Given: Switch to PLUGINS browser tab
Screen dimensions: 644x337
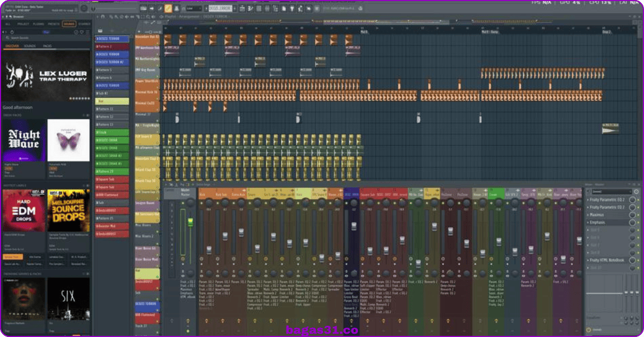Looking at the screenshot, I should click(39, 24).
